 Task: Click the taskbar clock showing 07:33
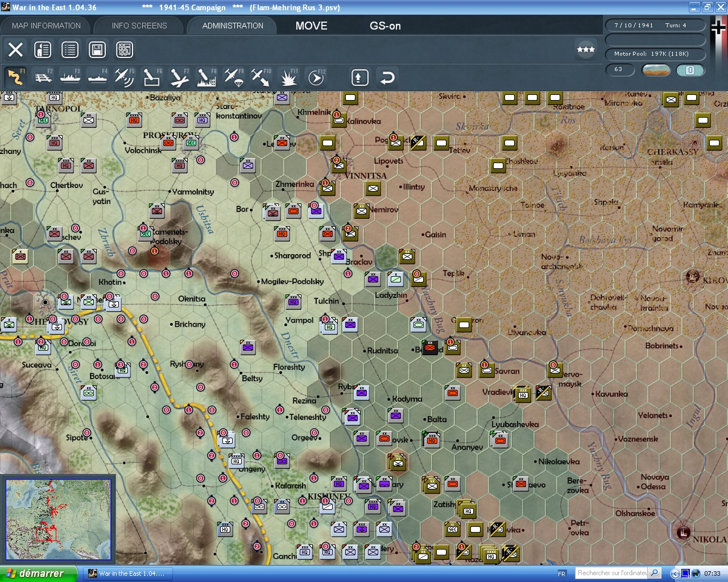[712, 573]
